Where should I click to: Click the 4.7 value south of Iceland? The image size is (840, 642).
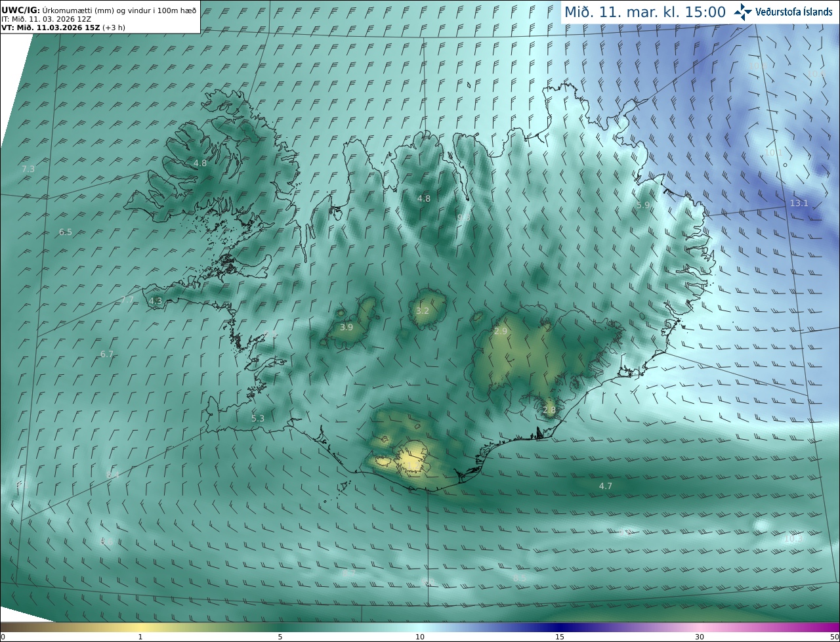[606, 486]
